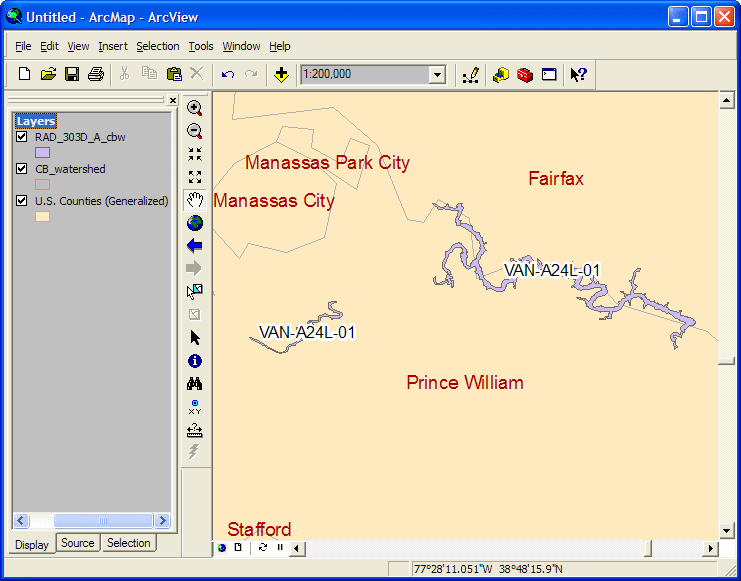The image size is (741, 581).
Task: Close the table of contents panel
Action: 172,101
